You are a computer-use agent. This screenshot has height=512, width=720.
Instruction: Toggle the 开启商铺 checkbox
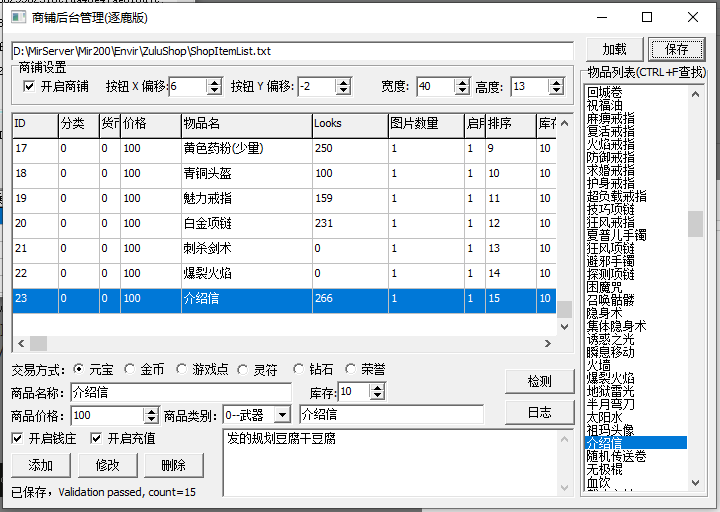click(29, 86)
